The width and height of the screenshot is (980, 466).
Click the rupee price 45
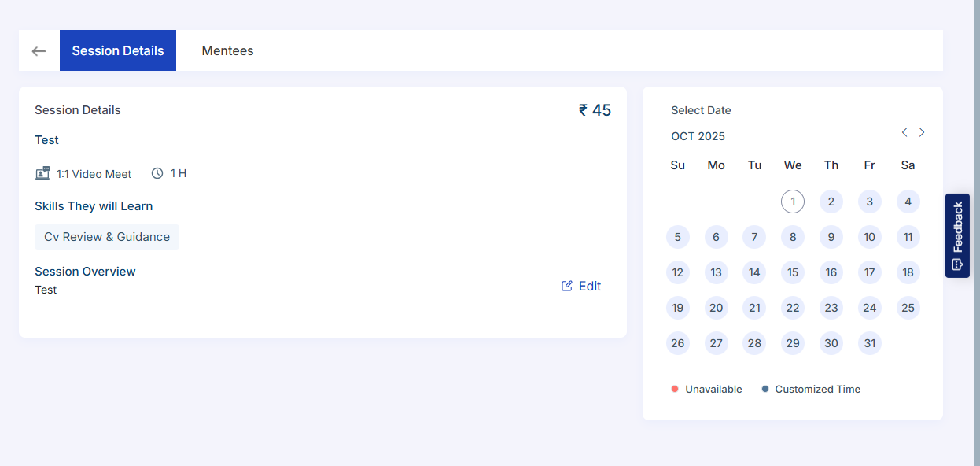click(x=595, y=110)
